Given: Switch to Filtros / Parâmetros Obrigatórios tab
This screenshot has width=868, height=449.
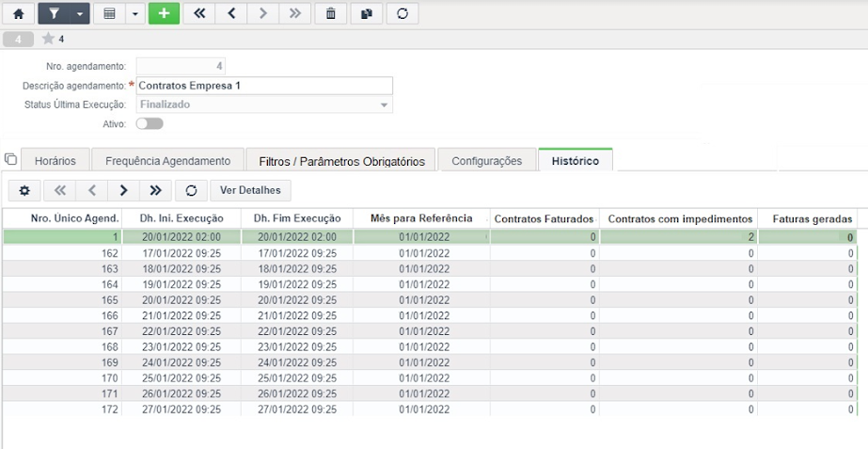Looking at the screenshot, I should click(341, 161).
